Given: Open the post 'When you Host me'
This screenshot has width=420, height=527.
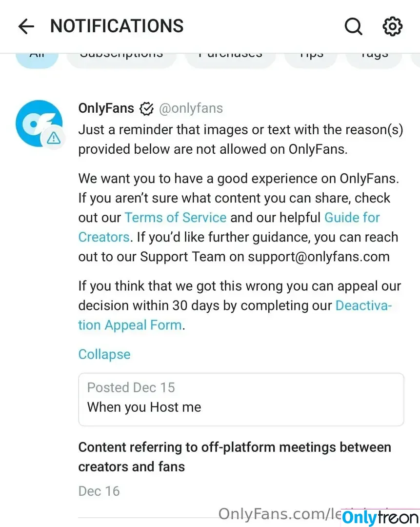Looking at the screenshot, I should click(x=241, y=399).
